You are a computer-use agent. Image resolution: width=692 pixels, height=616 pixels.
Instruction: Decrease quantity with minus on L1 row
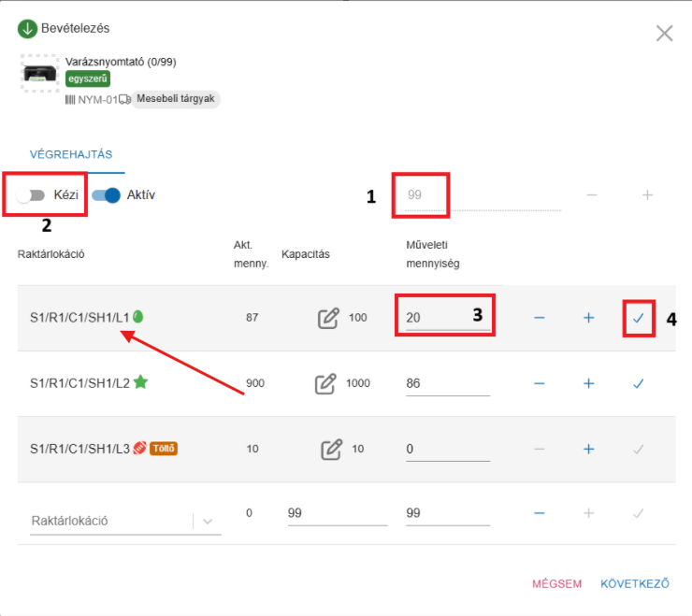point(540,319)
